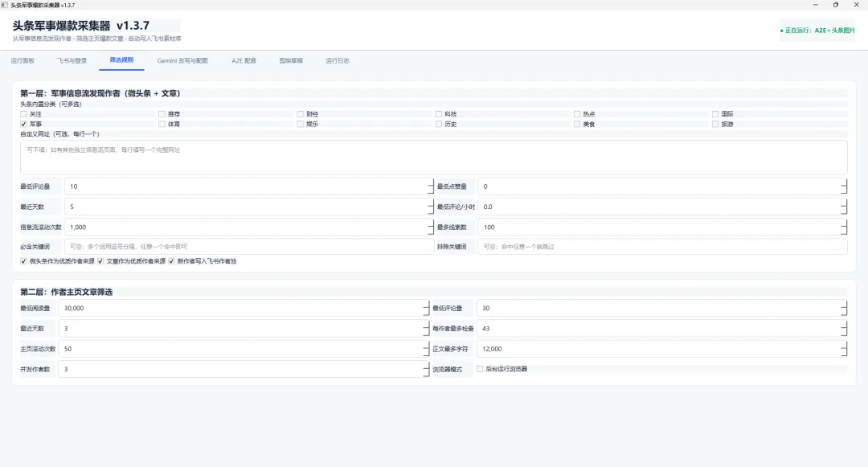
Task: Click the 浏览器模式 label
Action: (x=448, y=370)
